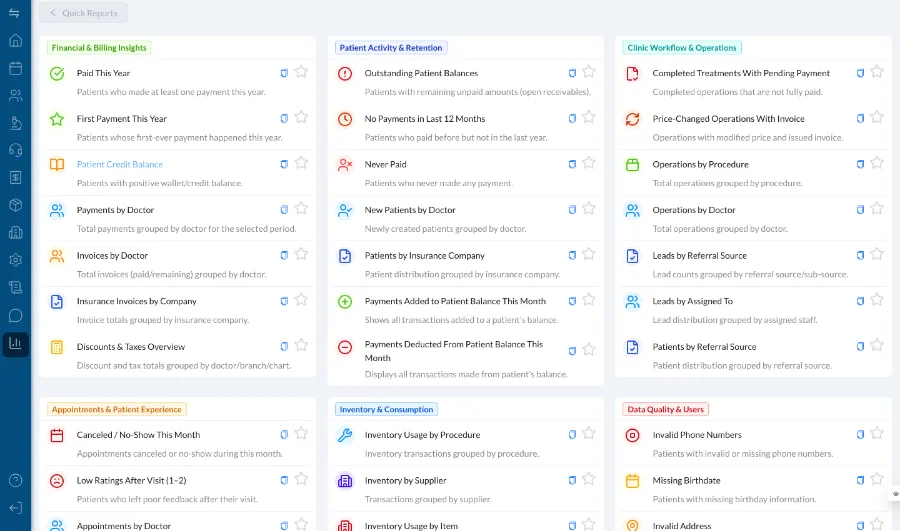Open Operations by Procedure report
This screenshot has width=900, height=531.
[x=700, y=164]
